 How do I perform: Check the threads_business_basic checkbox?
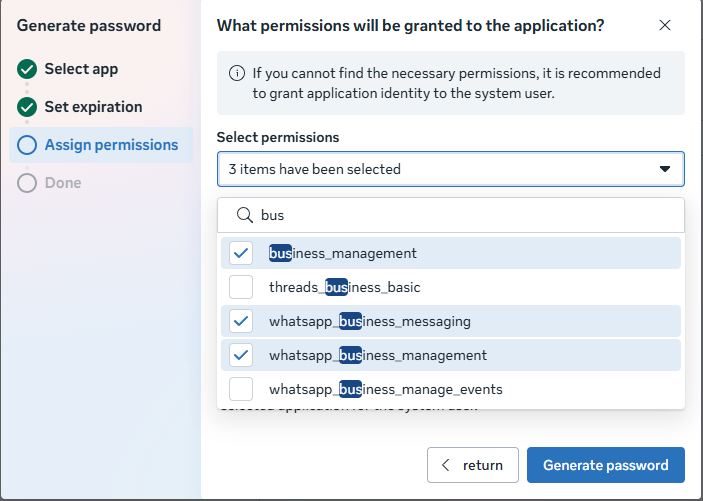(x=241, y=287)
